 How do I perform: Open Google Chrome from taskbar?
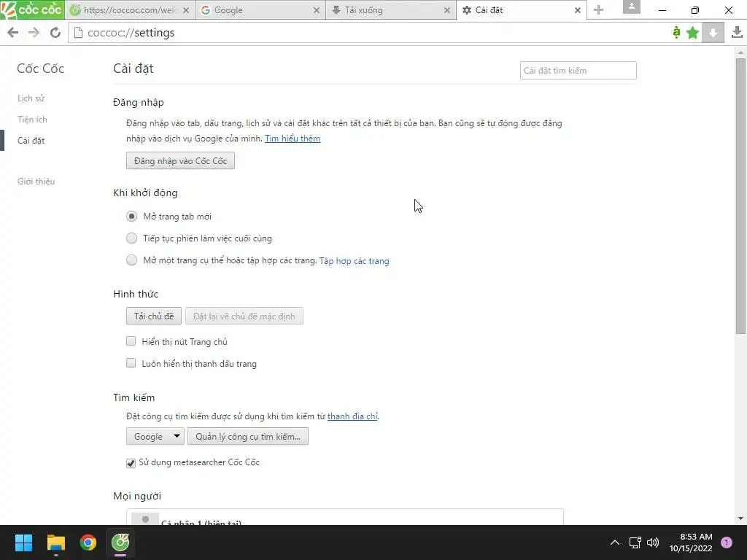[x=88, y=542]
